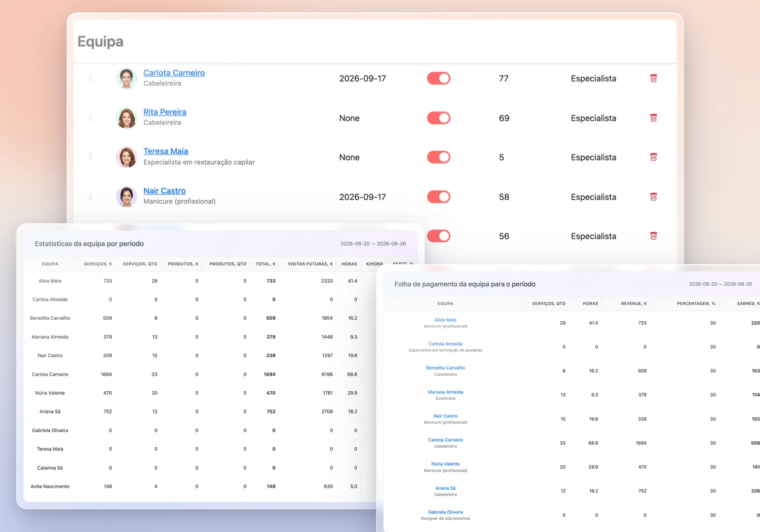760x532 pixels.
Task: Toggle the switch for Carlota Carneiro
Action: point(439,78)
